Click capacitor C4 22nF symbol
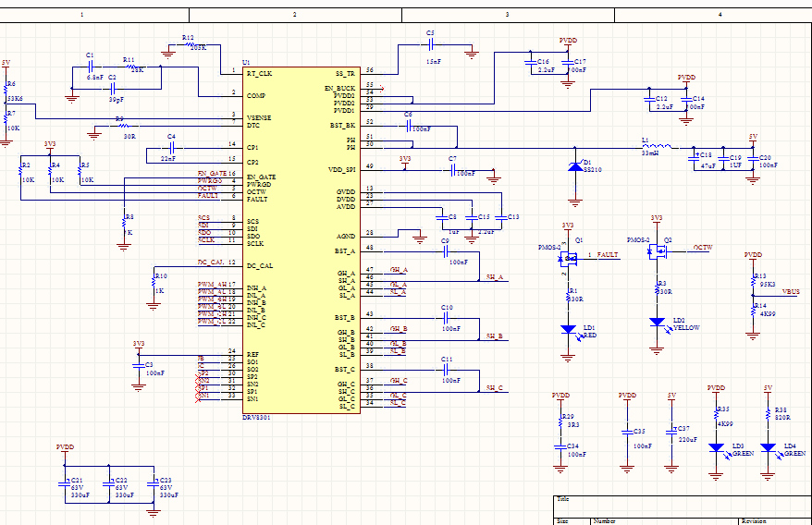The image size is (812, 525). (x=171, y=149)
